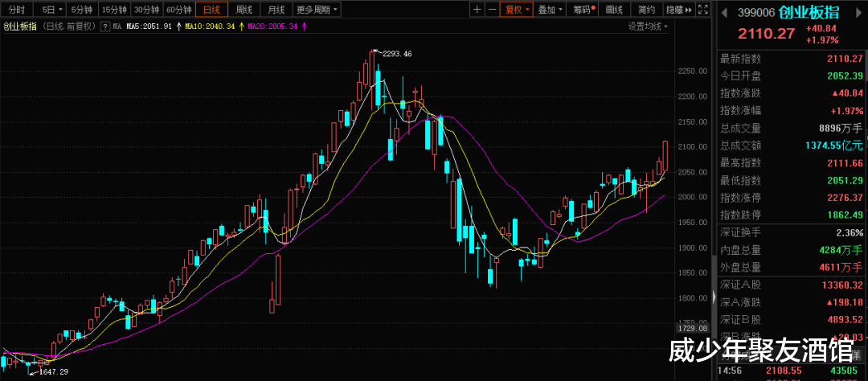Viewport: 868px width, 381px height.
Task: Click the 1729.08 crosshair price axis label
Action: click(x=693, y=329)
